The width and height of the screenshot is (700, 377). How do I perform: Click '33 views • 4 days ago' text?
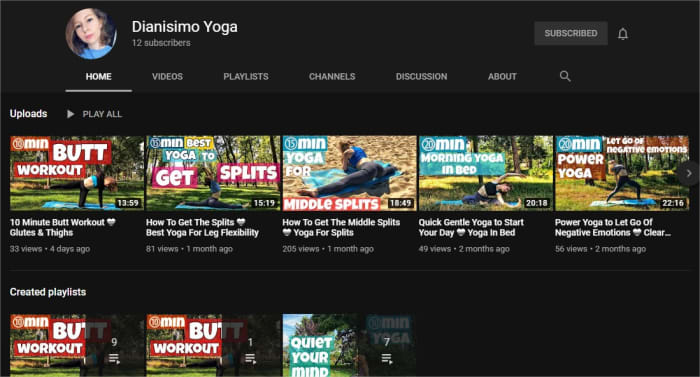pos(50,249)
